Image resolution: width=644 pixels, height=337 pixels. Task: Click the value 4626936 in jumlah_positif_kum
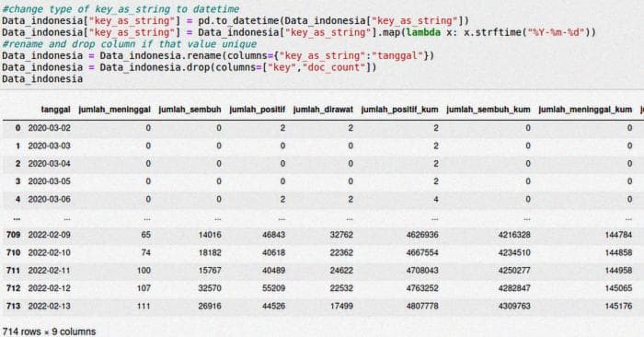(x=422, y=235)
